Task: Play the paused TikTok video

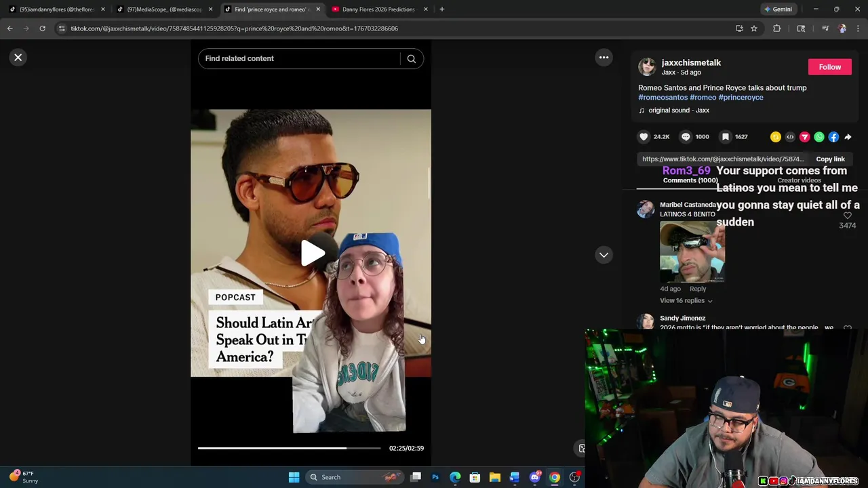Action: [312, 253]
